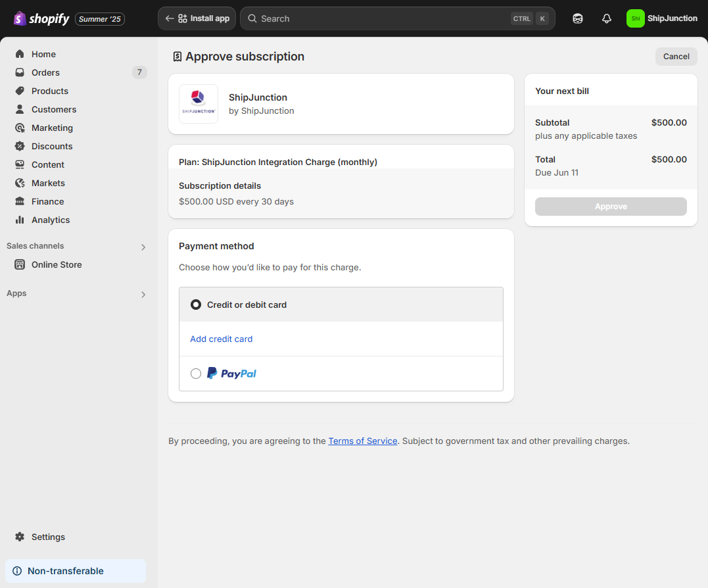Select Credit or debit card radio

click(x=195, y=305)
